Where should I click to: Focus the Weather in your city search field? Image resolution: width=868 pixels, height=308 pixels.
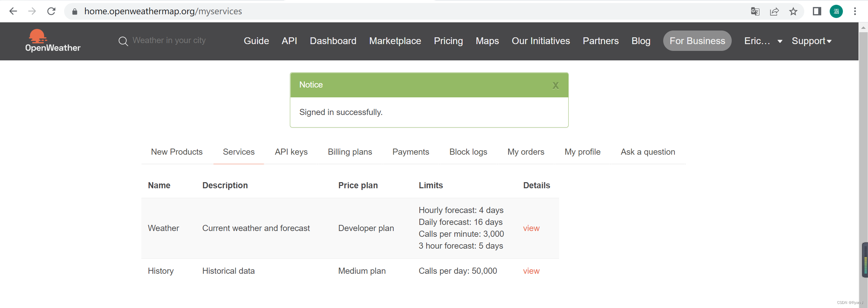pyautogui.click(x=169, y=40)
